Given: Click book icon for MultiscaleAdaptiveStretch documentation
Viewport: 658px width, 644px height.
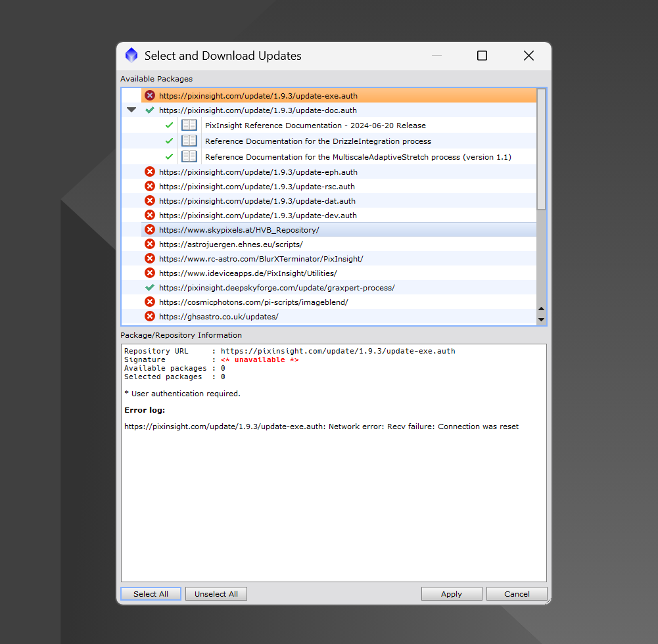Looking at the screenshot, I should pos(189,156).
